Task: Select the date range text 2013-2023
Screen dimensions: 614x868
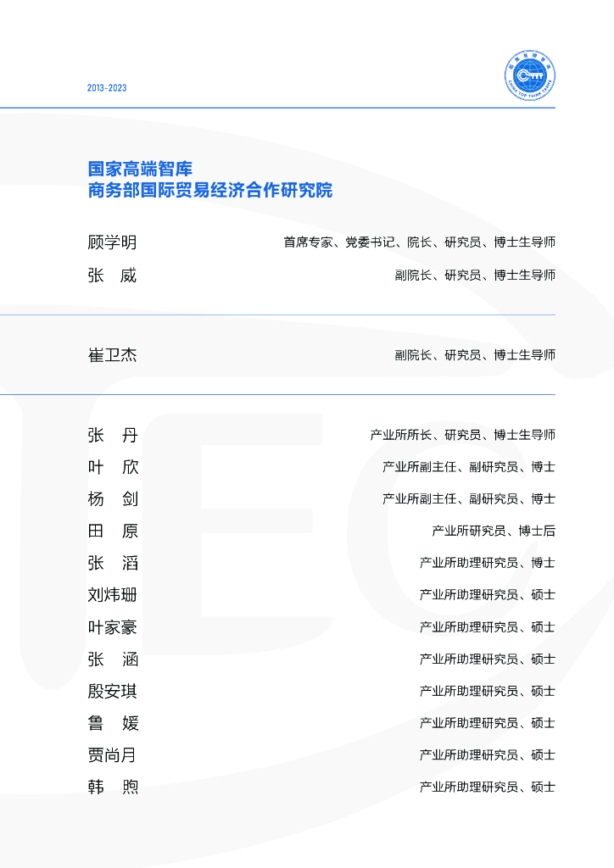Action: (x=107, y=88)
